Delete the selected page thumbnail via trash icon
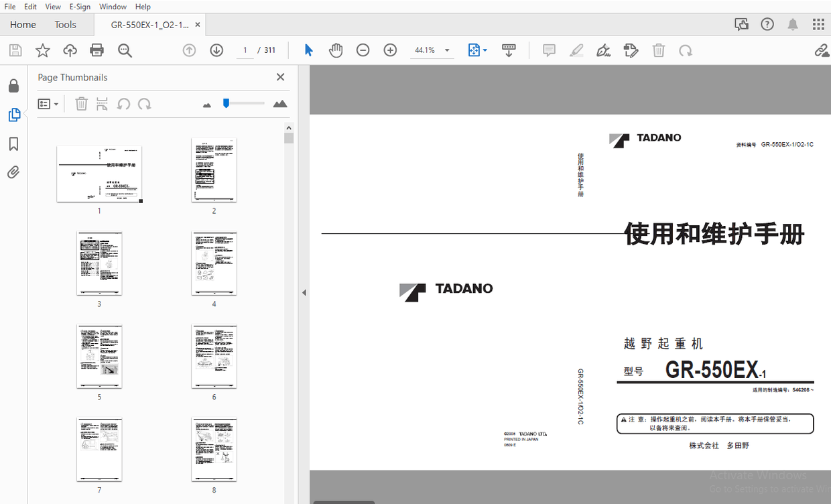The width and height of the screenshot is (831, 504). coord(81,103)
